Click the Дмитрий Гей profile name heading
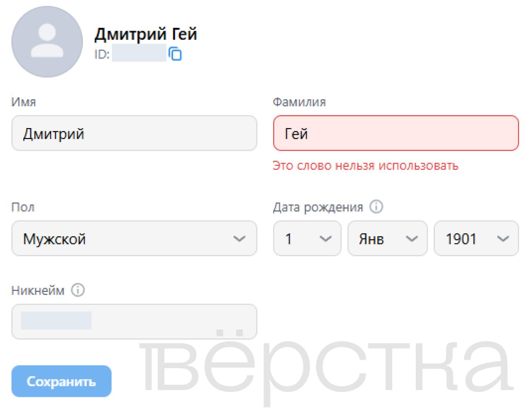Viewport: 532px width, 414px height. point(145,34)
